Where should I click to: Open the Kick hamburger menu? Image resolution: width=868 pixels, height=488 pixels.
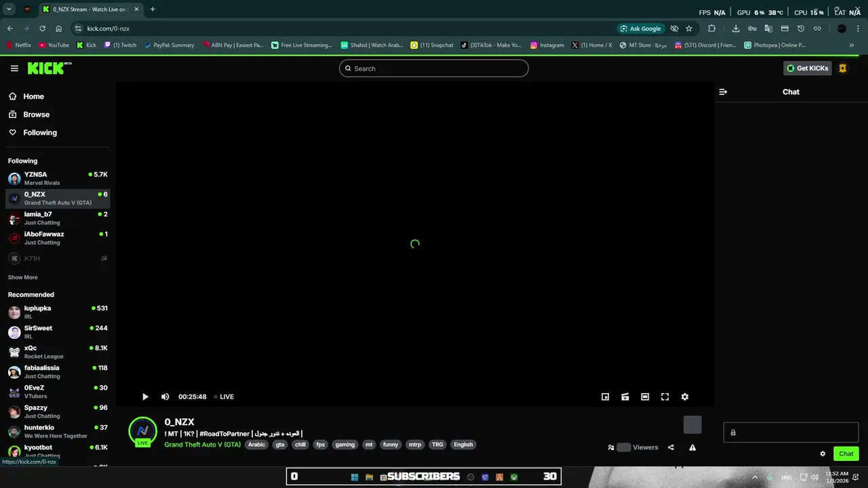pos(14,68)
